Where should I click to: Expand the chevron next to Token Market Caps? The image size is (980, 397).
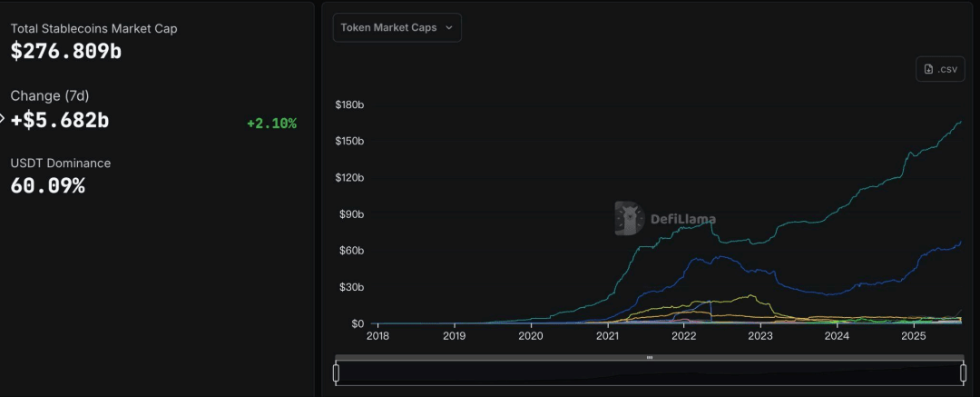click(449, 27)
